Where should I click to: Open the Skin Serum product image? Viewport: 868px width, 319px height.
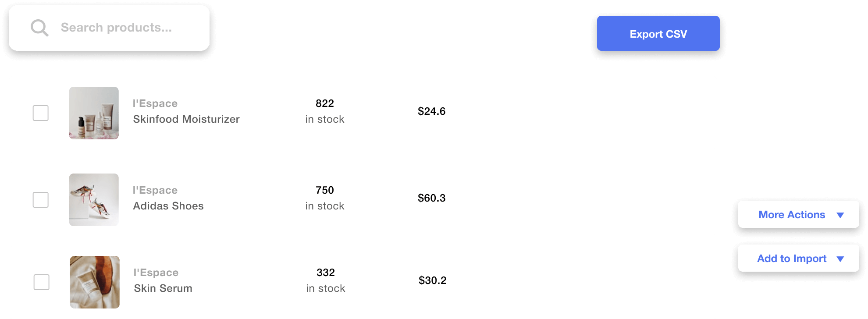pyautogui.click(x=95, y=282)
